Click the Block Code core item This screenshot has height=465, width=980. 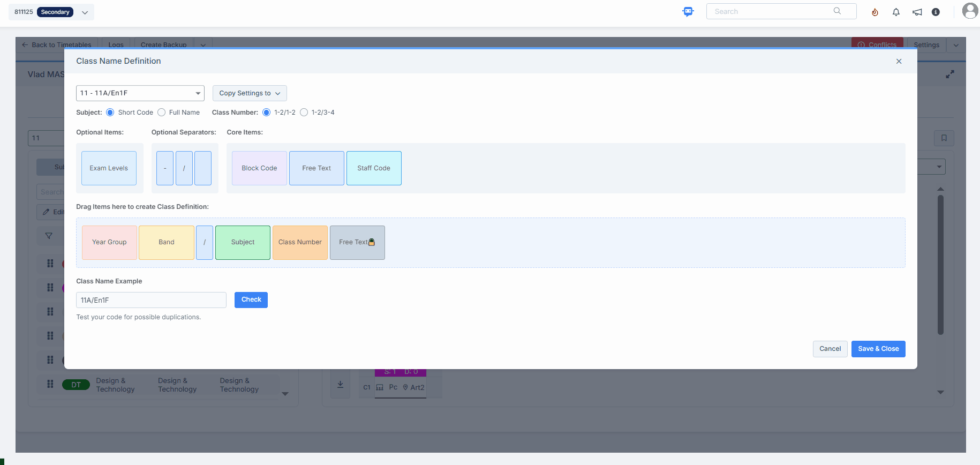259,168
